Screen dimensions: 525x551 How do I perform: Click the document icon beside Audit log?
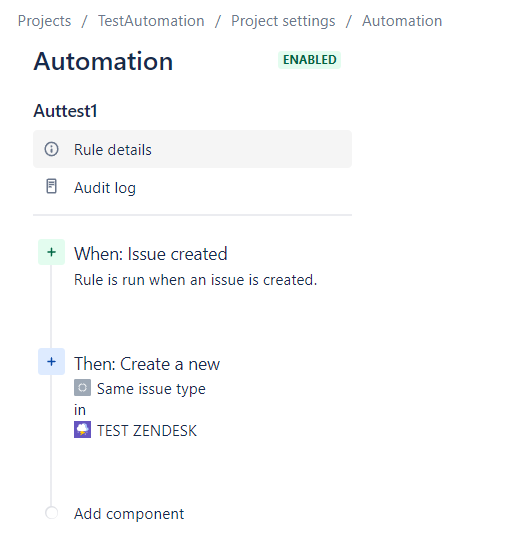pyautogui.click(x=51, y=187)
